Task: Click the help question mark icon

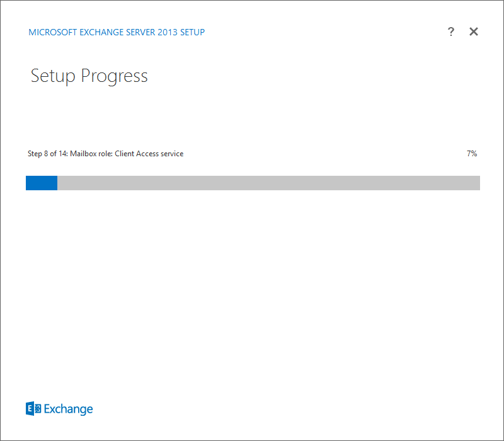Action: click(451, 31)
